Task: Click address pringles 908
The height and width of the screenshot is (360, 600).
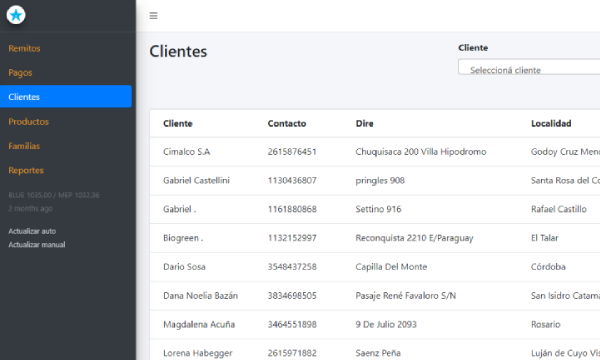Action: [x=380, y=181]
